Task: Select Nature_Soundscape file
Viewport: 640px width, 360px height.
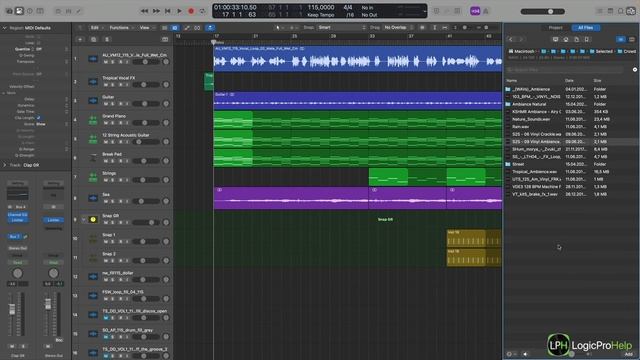Action: point(531,120)
